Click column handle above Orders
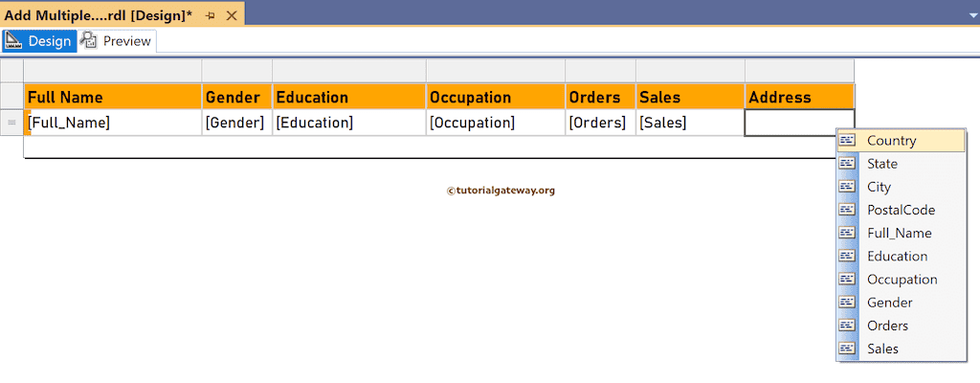 [601, 71]
